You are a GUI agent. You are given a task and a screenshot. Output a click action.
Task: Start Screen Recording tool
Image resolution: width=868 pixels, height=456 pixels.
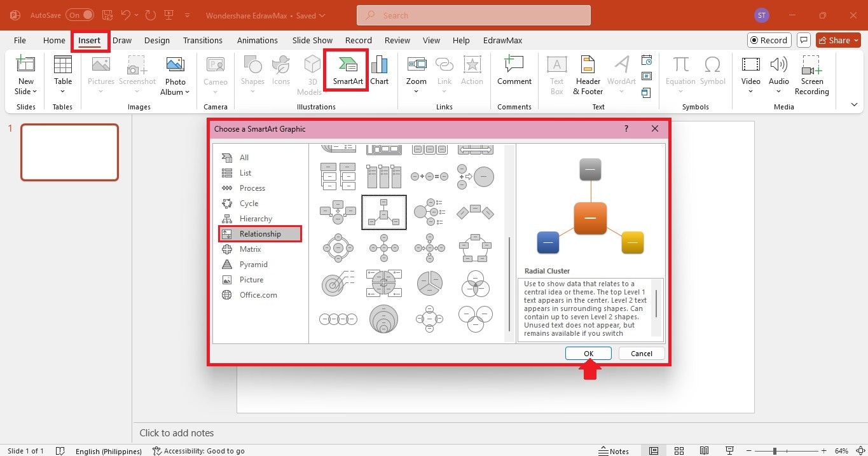(x=812, y=75)
